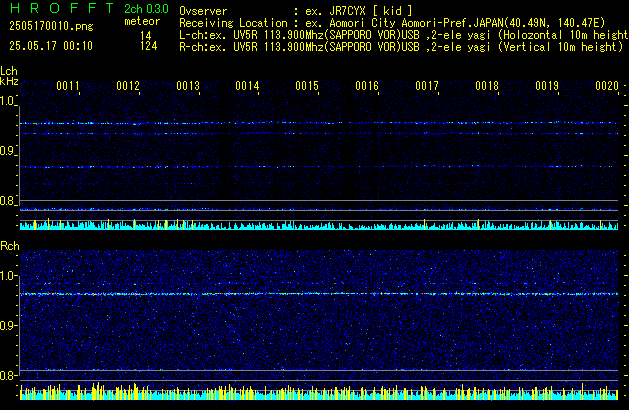This screenshot has width=629, height=410.
Task: Click time marker 0019
Action: coord(547,86)
